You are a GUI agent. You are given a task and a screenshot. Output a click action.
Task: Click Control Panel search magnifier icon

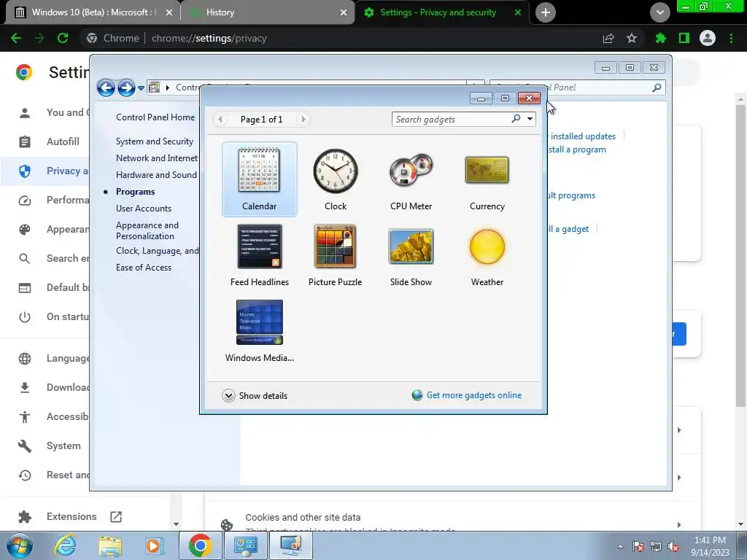click(657, 87)
